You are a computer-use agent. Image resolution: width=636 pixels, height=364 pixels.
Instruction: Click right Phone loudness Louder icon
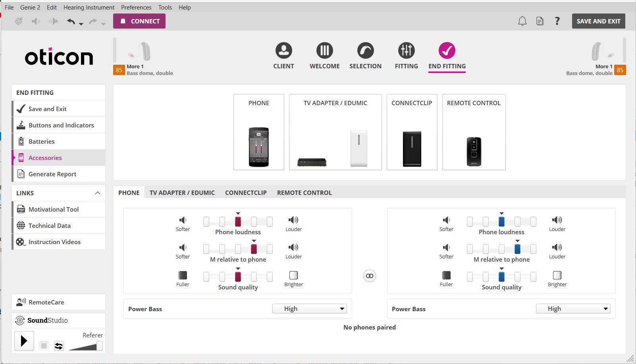(557, 220)
